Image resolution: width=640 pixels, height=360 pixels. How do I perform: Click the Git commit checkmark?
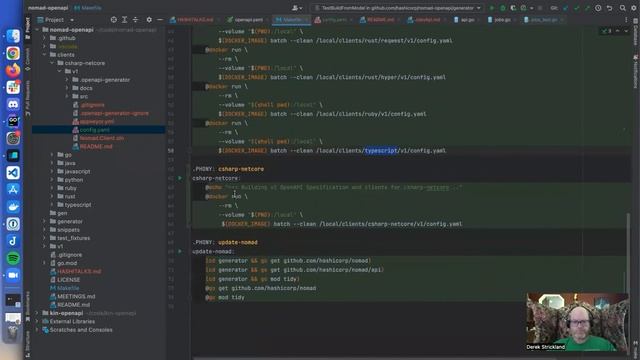pos(576,8)
